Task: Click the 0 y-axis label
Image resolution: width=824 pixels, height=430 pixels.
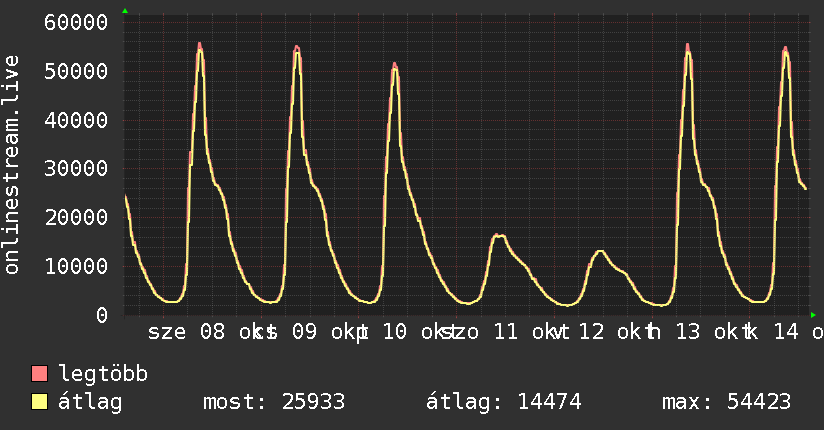Action: [101, 315]
